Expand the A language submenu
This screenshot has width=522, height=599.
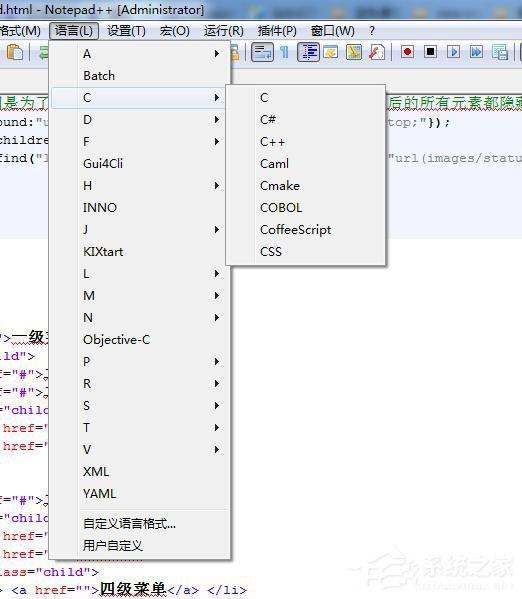tap(140, 53)
